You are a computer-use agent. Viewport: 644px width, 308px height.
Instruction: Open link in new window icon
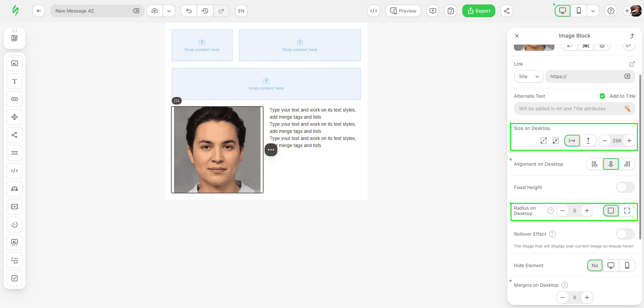tap(632, 64)
